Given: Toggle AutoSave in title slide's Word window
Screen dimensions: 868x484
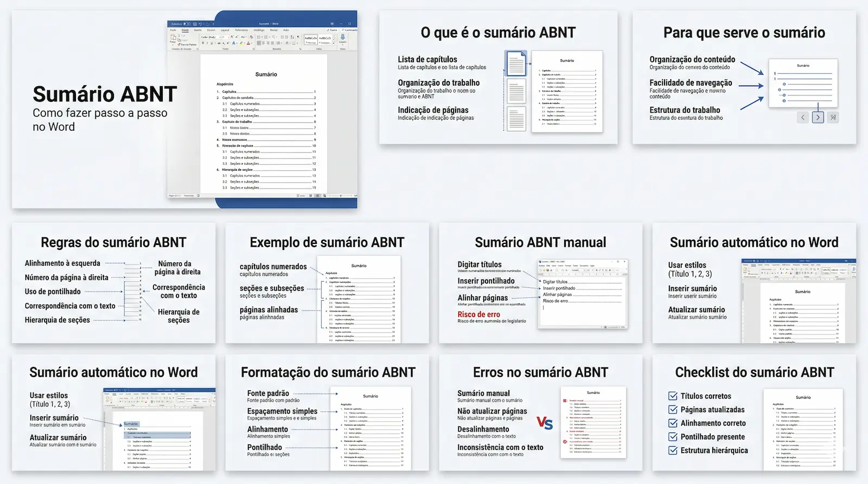Looking at the screenshot, I should 187,24.
